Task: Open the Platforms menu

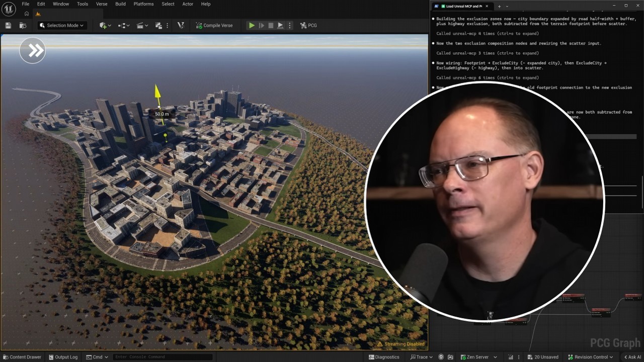Action: point(144,4)
